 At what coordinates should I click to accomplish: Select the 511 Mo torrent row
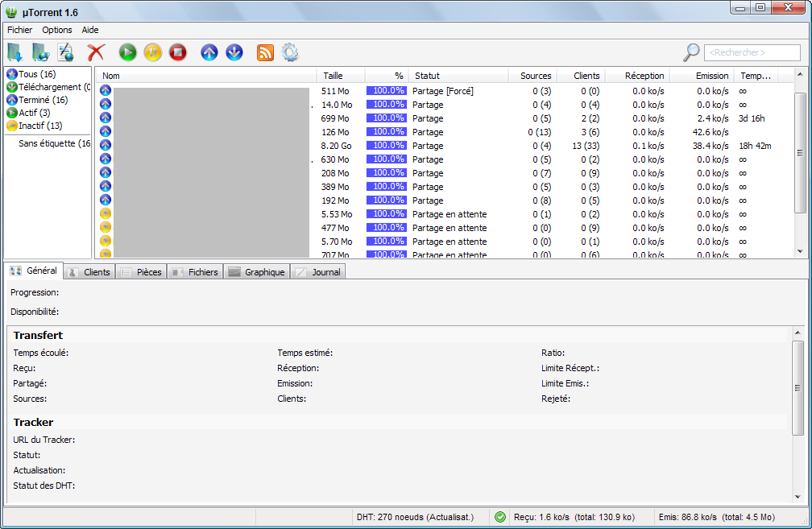click(x=445, y=91)
